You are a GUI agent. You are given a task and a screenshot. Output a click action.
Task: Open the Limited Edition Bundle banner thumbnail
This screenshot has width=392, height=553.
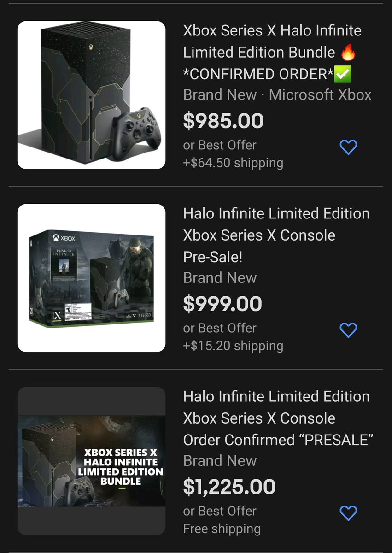tap(91, 461)
